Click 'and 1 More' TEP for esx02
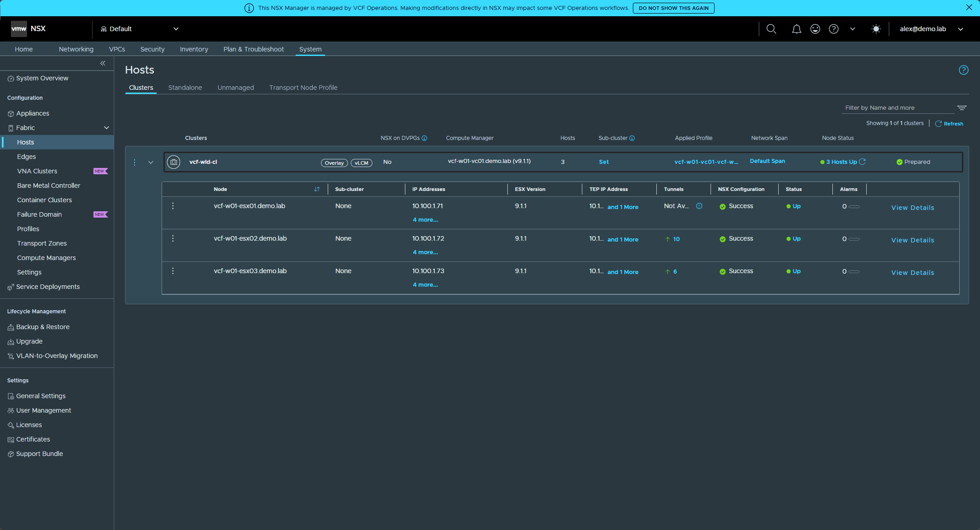 [x=623, y=240]
